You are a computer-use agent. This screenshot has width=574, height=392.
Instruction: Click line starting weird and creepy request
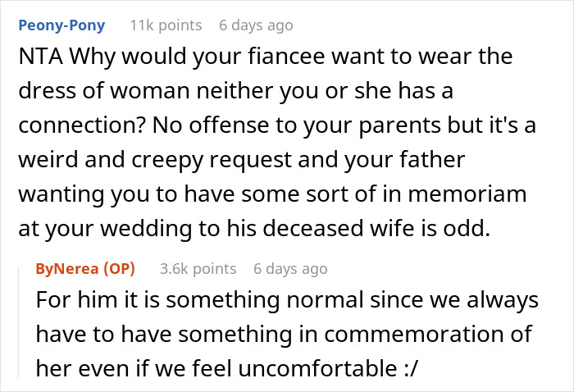[x=242, y=160]
